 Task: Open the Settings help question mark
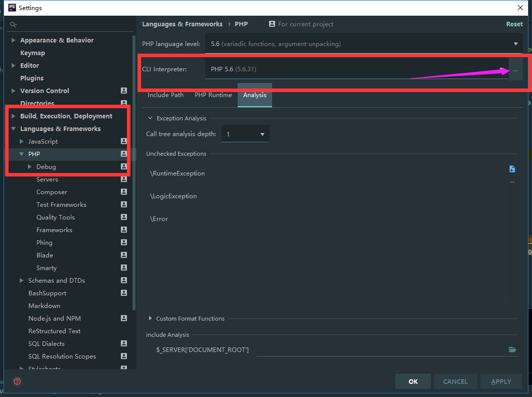[17, 381]
